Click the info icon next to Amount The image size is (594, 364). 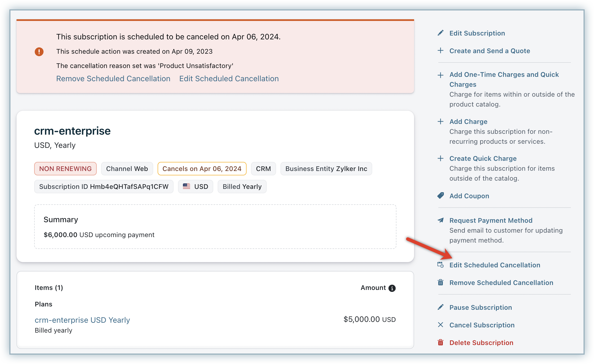pos(392,288)
